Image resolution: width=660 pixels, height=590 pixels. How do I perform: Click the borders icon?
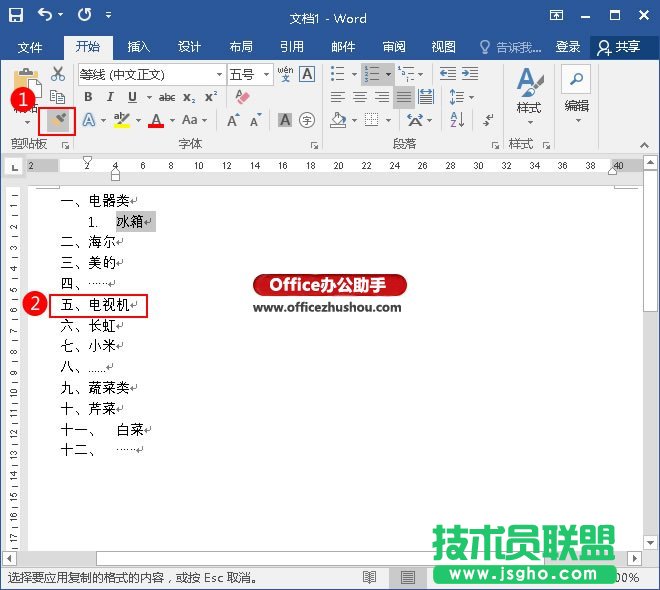(371, 120)
